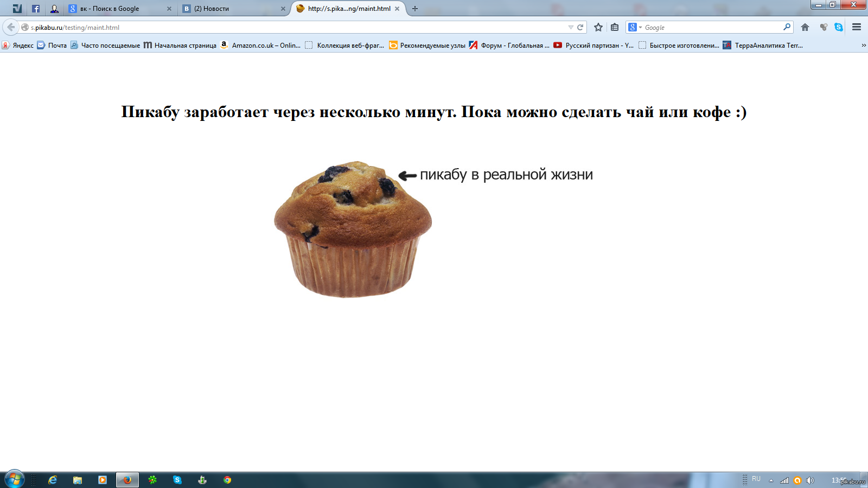Reload the current page
868x488 pixels.
coord(580,27)
